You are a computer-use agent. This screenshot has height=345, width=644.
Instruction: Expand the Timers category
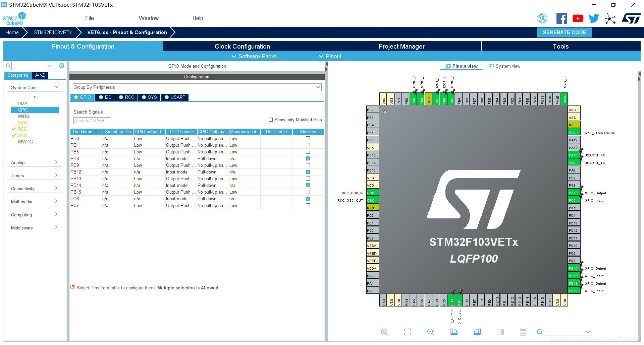(35, 176)
